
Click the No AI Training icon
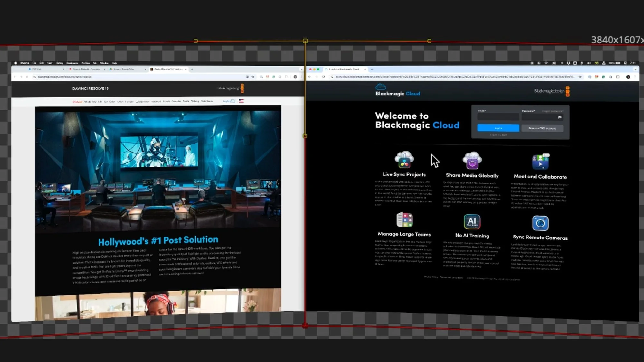coord(472,221)
